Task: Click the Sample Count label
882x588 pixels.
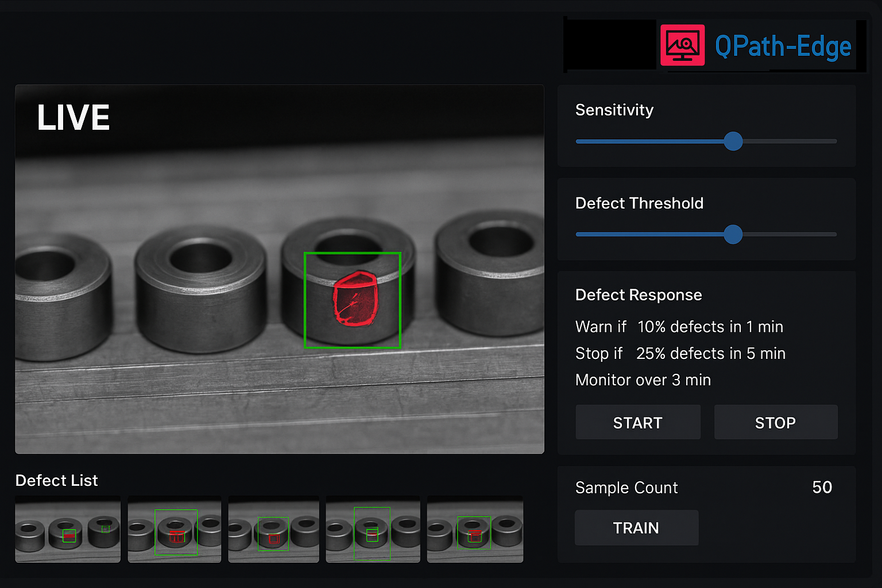Action: 626,488
